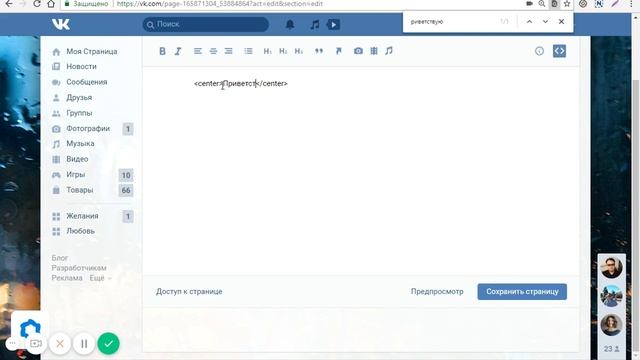Image resolution: width=640 pixels, height=360 pixels.
Task: Toggle webcam in recorder widget
Action: tap(36, 344)
